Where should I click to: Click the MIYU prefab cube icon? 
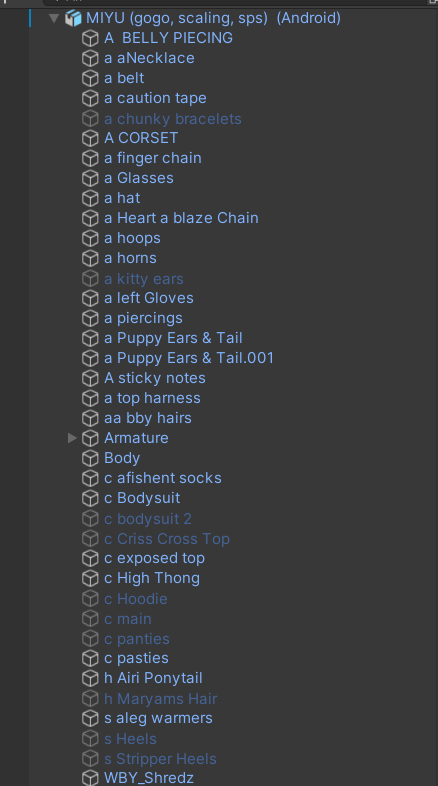pos(73,19)
